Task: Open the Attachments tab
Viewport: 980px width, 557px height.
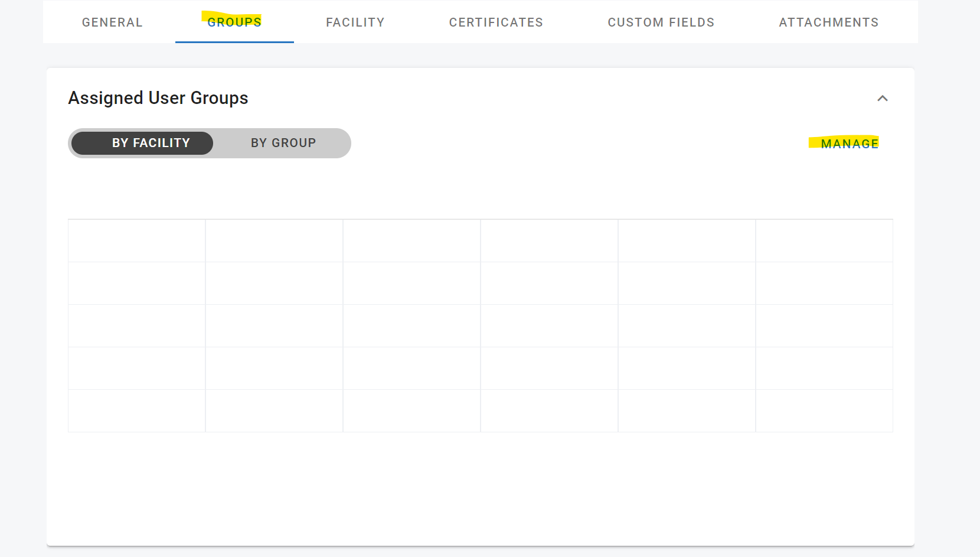Action: coord(828,22)
